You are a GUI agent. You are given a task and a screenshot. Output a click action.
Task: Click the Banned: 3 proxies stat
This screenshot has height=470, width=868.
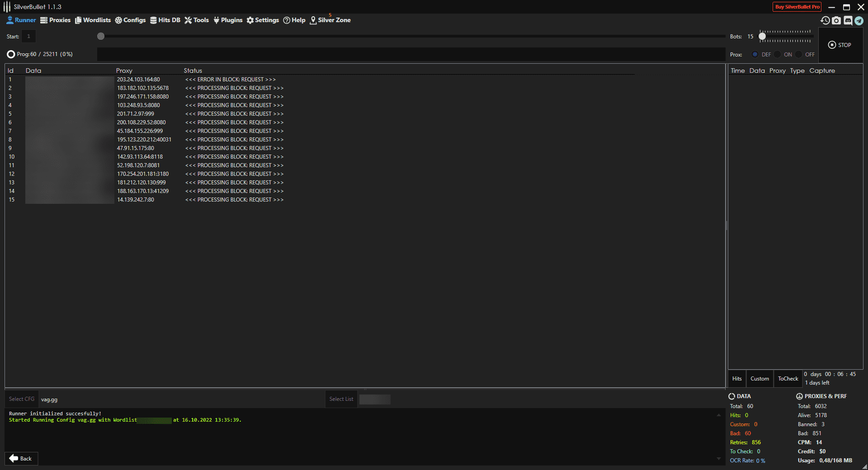tap(811, 424)
